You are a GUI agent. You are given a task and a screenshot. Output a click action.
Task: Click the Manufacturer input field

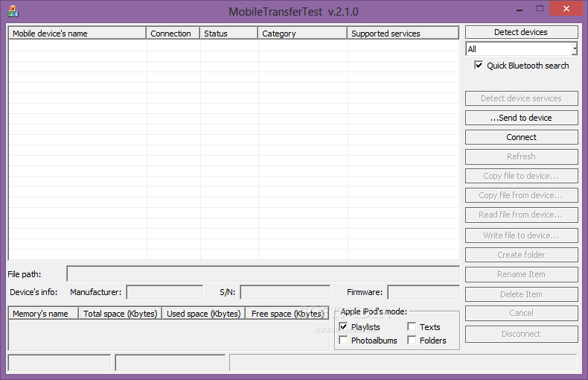(164, 292)
